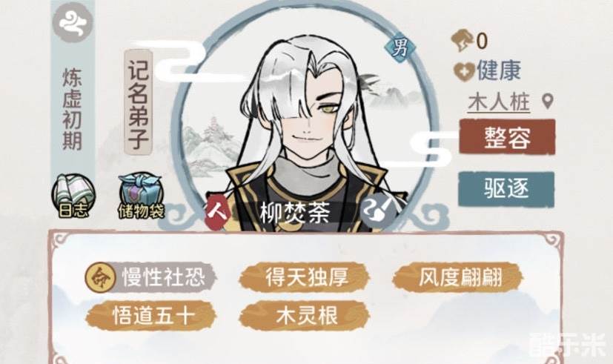Open the 日志 journal icon

point(73,196)
